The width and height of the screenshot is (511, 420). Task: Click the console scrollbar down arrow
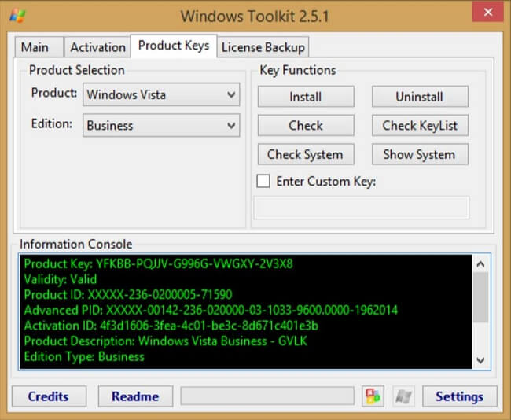(x=480, y=360)
